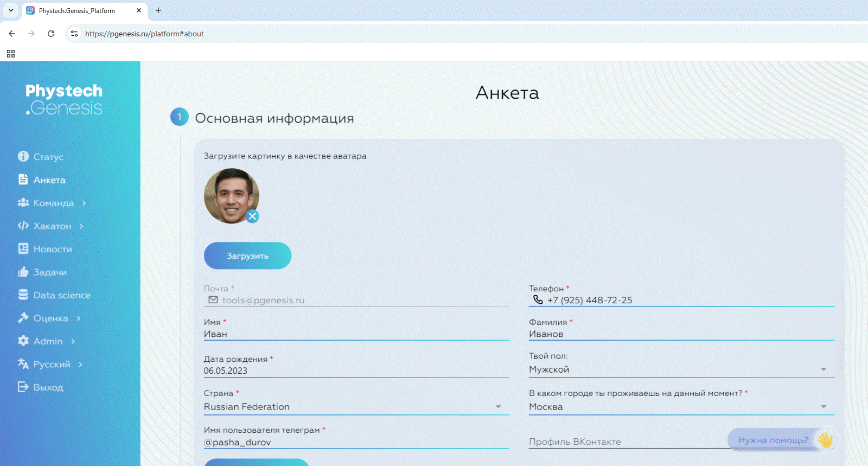The height and width of the screenshot is (466, 868).
Task: Open Статус page from sidebar
Action: [x=48, y=157]
